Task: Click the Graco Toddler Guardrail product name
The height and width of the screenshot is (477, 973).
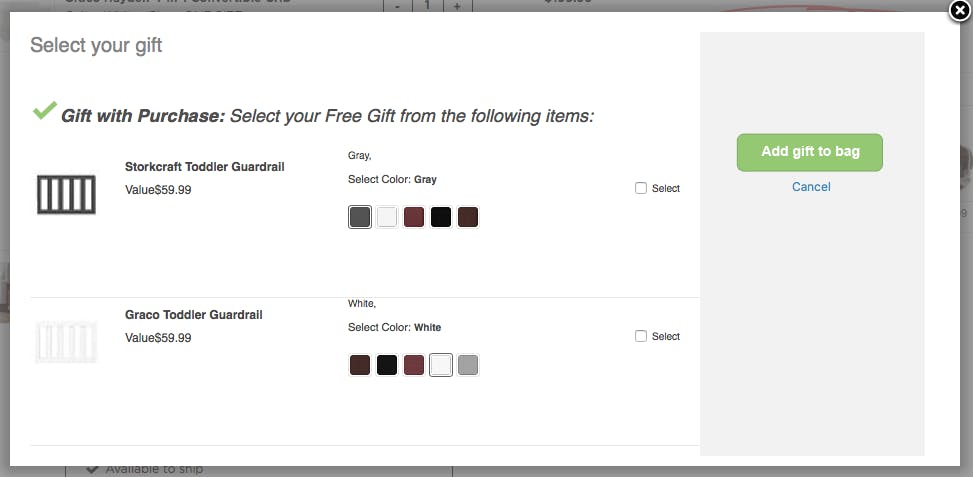Action: pos(194,315)
